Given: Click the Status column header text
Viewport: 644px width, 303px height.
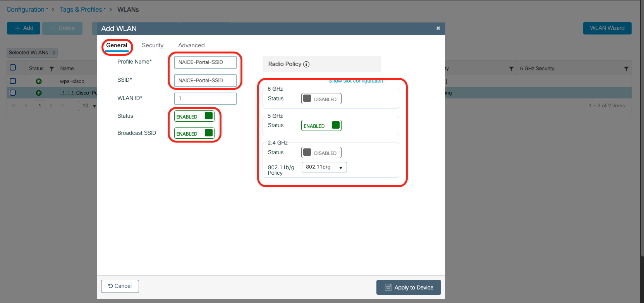Looking at the screenshot, I should tap(36, 69).
